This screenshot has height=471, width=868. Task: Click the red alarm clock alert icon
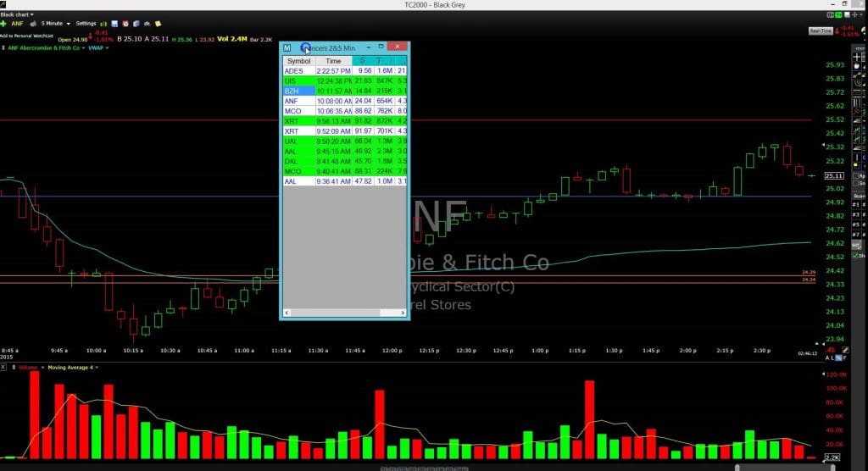point(125,24)
